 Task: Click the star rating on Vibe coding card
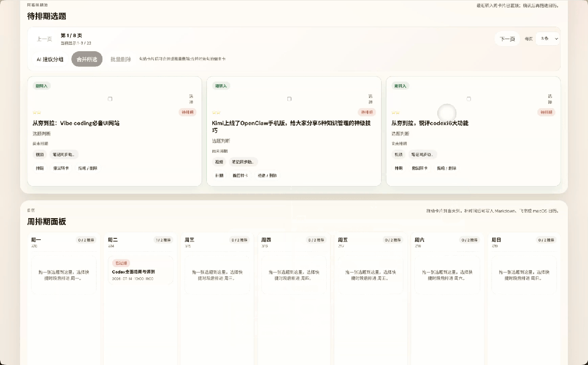pyautogui.click(x=37, y=113)
